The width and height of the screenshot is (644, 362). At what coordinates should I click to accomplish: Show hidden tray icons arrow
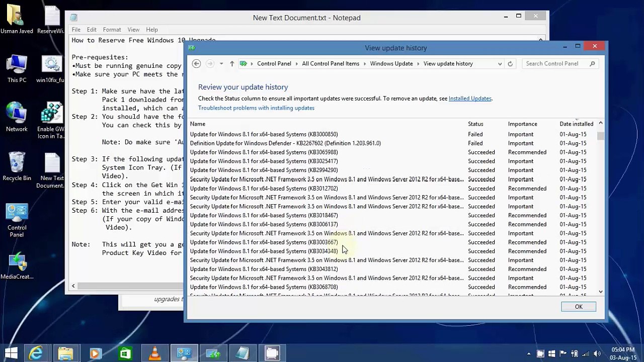click(528, 353)
